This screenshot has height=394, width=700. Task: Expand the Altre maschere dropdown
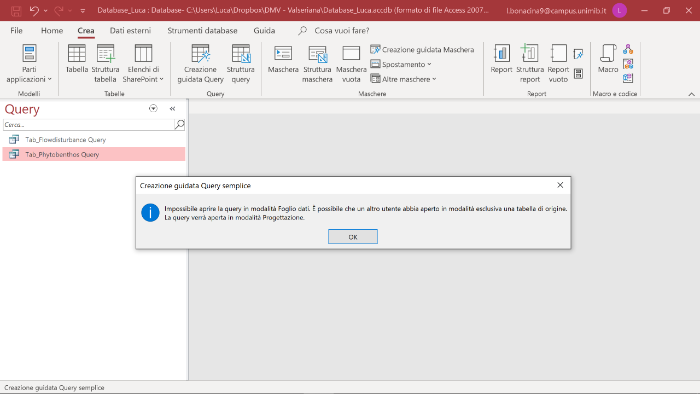[x=403, y=79]
